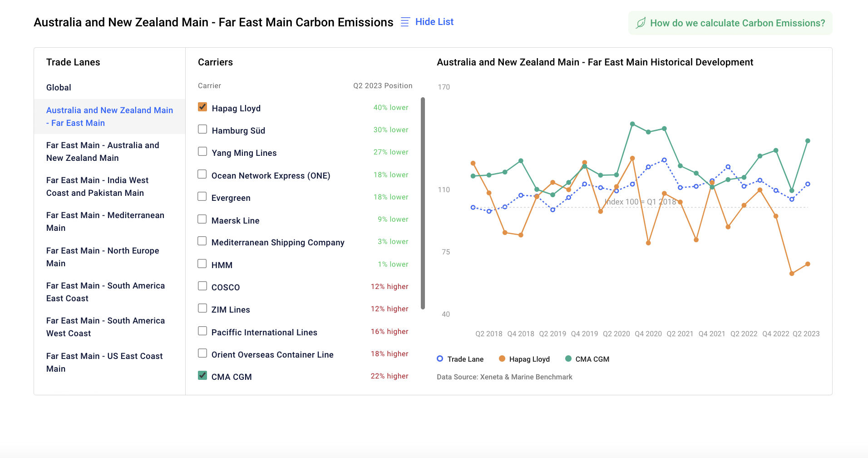Screen dimensions: 868x458
Task: Uncheck the Hapag Lloyd checkbox
Action: [202, 107]
